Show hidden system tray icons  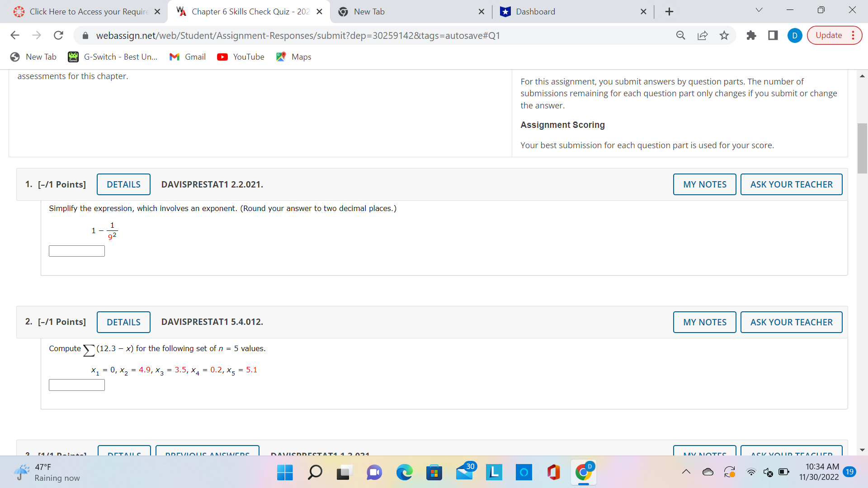tap(686, 472)
